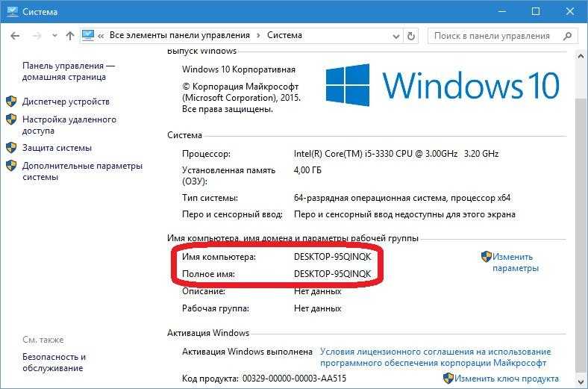The height and width of the screenshot is (389, 588).
Task: Click 'Нет данных' beside 'Описание'
Action: 318,291
